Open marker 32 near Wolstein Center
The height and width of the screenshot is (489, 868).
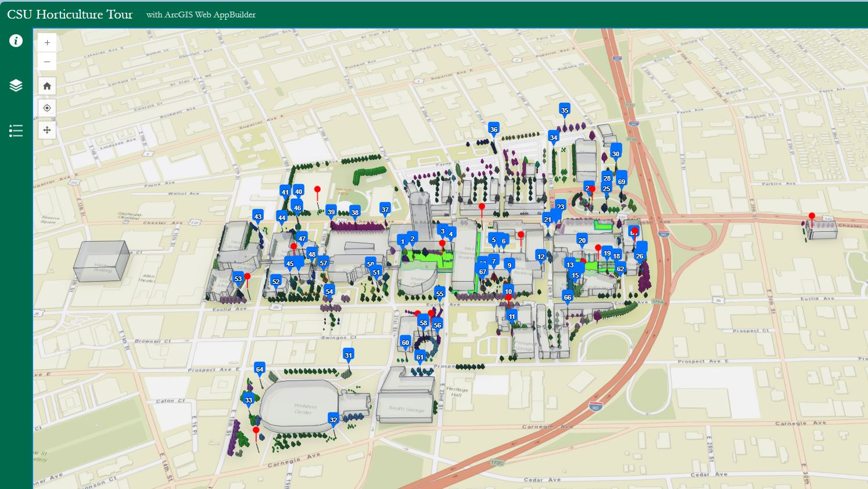[x=333, y=420]
